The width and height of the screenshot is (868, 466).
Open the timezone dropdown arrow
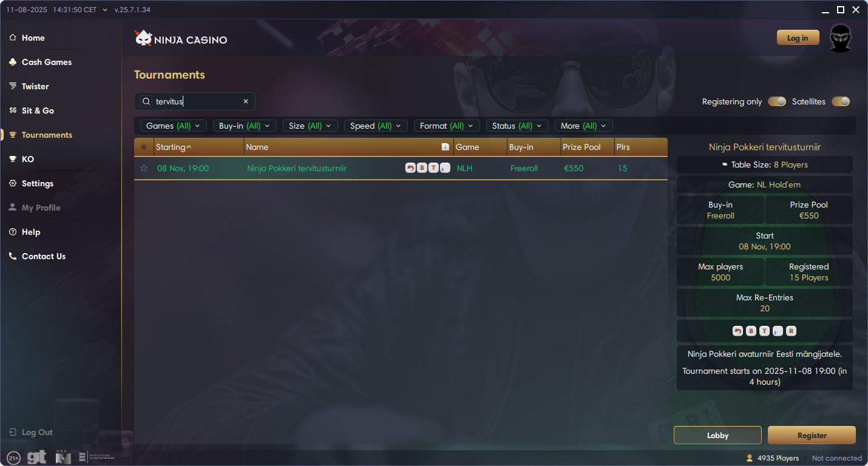click(105, 10)
